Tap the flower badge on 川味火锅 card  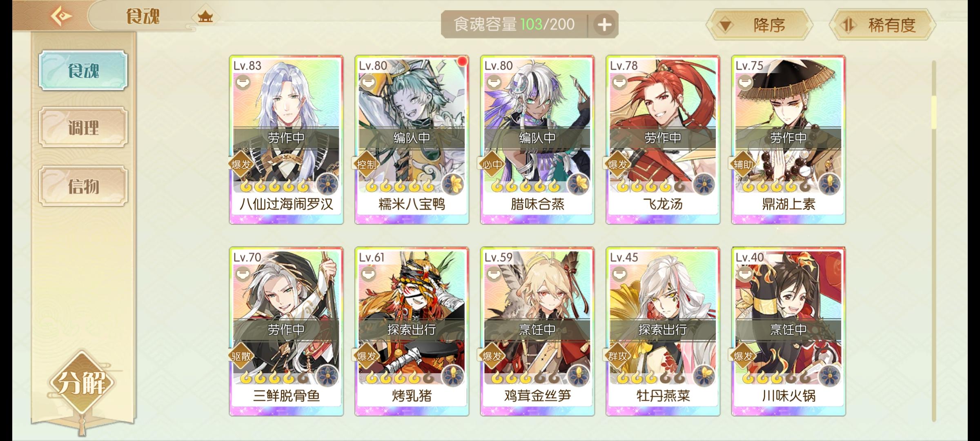829,376
